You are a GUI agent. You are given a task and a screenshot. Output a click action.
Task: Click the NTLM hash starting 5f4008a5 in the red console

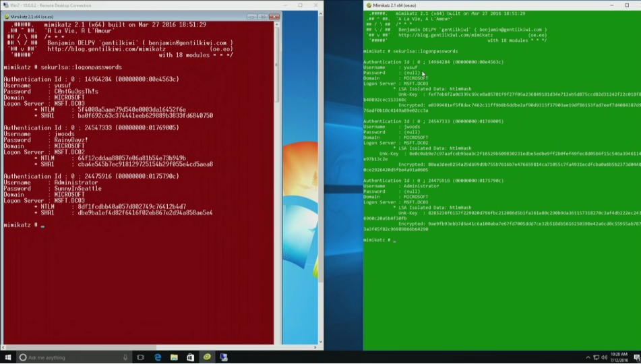tap(131, 110)
